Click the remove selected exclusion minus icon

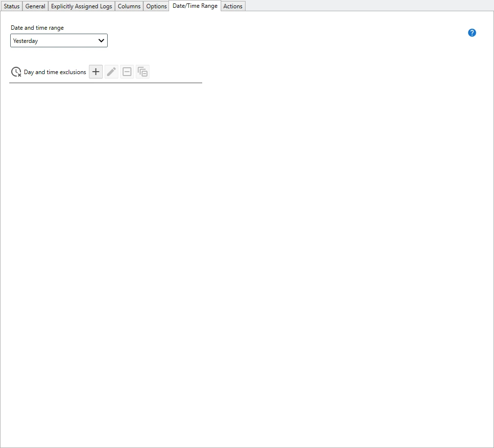click(x=127, y=72)
